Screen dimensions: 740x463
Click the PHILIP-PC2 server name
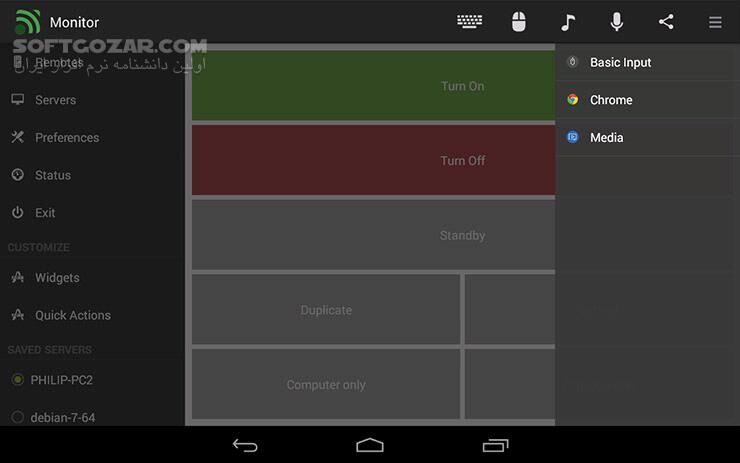click(x=61, y=380)
